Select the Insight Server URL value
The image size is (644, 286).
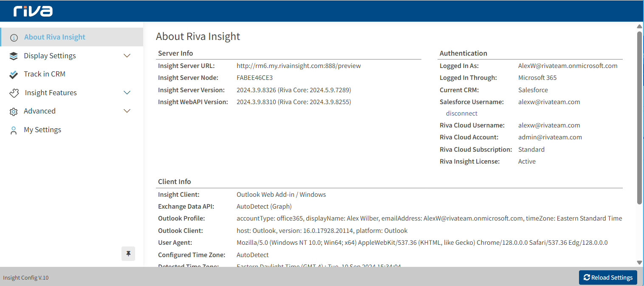299,66
